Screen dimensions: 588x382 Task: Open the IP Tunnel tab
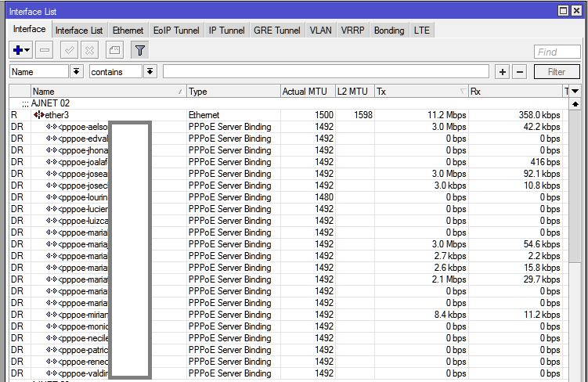click(226, 31)
